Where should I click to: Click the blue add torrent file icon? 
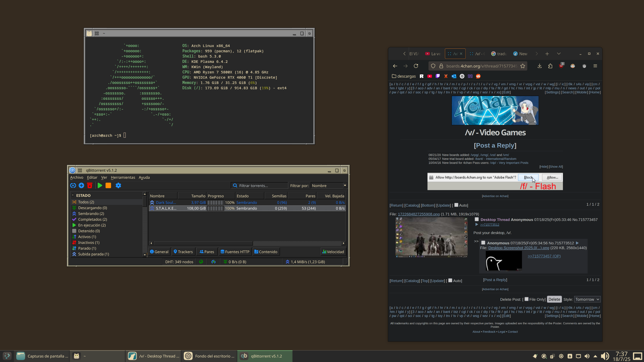click(81, 186)
